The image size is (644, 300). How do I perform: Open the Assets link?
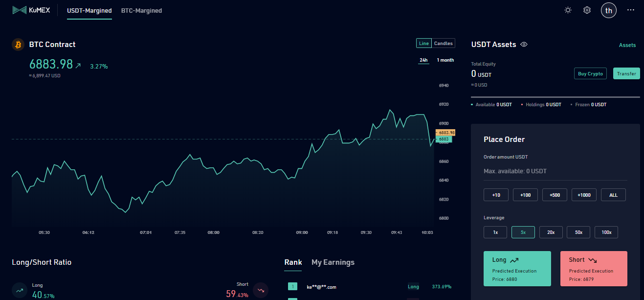[627, 45]
